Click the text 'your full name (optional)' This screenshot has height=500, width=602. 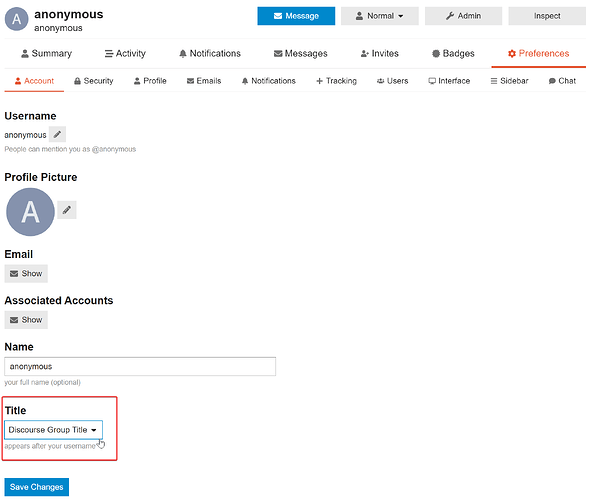pos(43,382)
